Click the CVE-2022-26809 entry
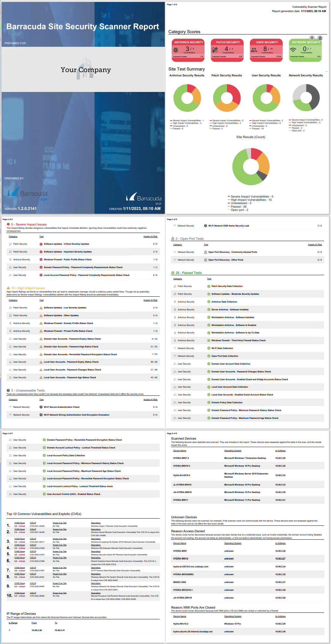331x644 pixels. pyautogui.click(x=37, y=596)
